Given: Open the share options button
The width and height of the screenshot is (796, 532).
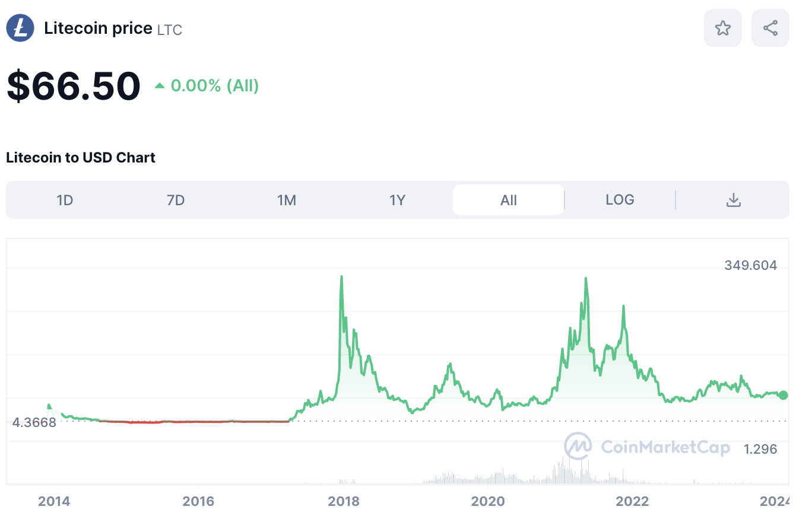Looking at the screenshot, I should tap(770, 28).
